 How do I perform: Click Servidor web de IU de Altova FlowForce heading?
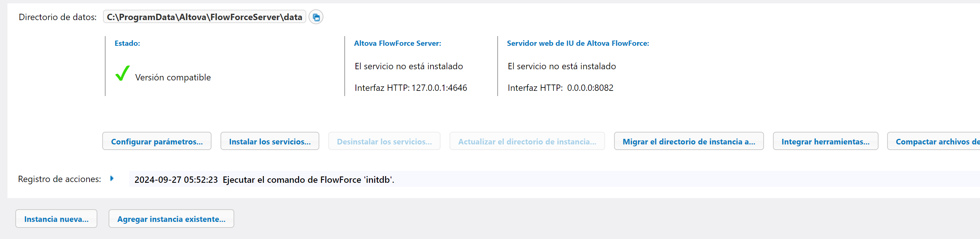(x=578, y=43)
